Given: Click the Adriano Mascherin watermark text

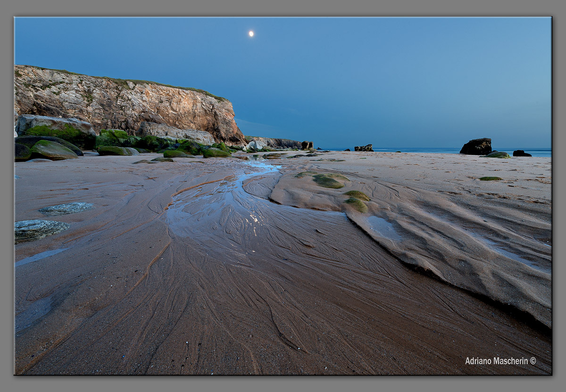Looking at the screenshot, I should pyautogui.click(x=496, y=361).
